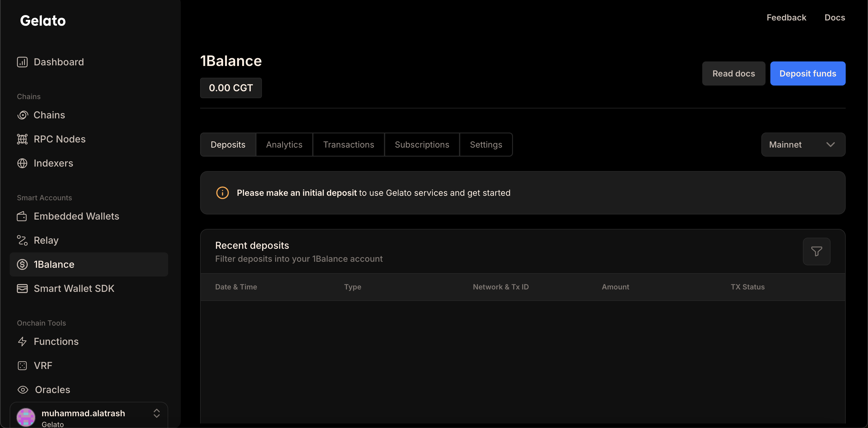Click the Network & Tx ID column header
Screen dimensions: 868x428
(501, 287)
